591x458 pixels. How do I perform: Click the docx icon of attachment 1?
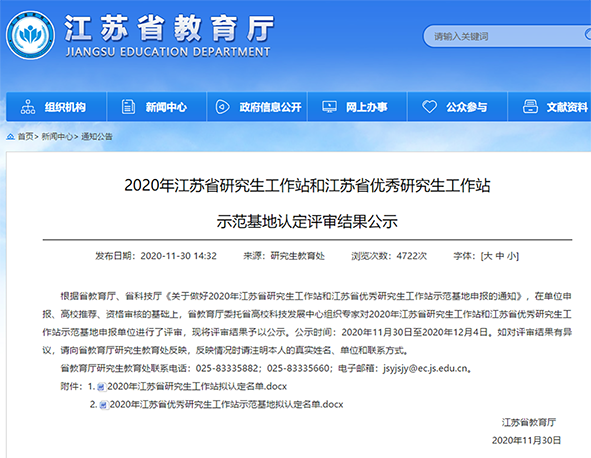101,387
